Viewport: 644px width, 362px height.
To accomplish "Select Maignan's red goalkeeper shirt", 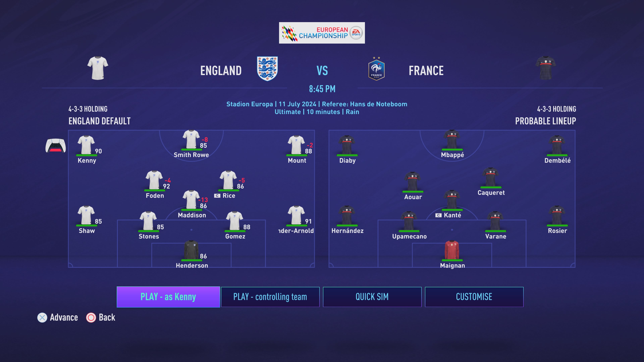I will [x=452, y=250].
